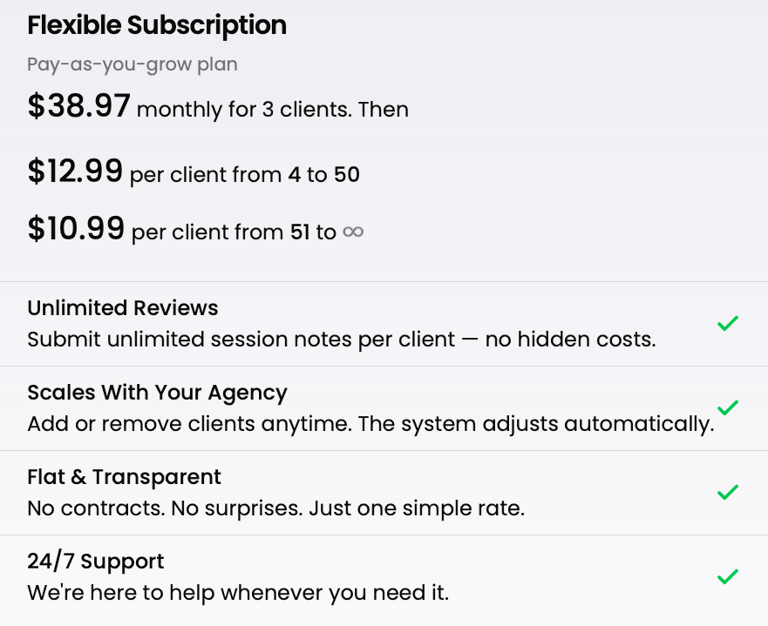This screenshot has width=768, height=626.
Task: Select the Flexible Subscription heading
Action: coord(157,25)
